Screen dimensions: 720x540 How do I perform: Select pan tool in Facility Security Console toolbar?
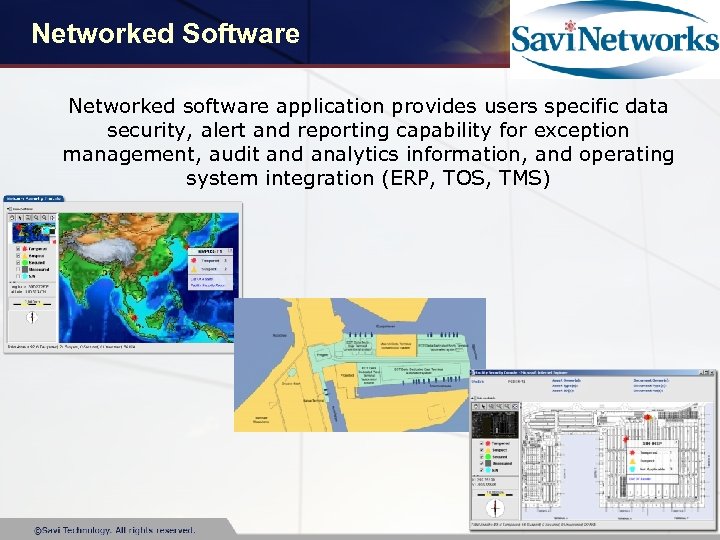point(476,406)
